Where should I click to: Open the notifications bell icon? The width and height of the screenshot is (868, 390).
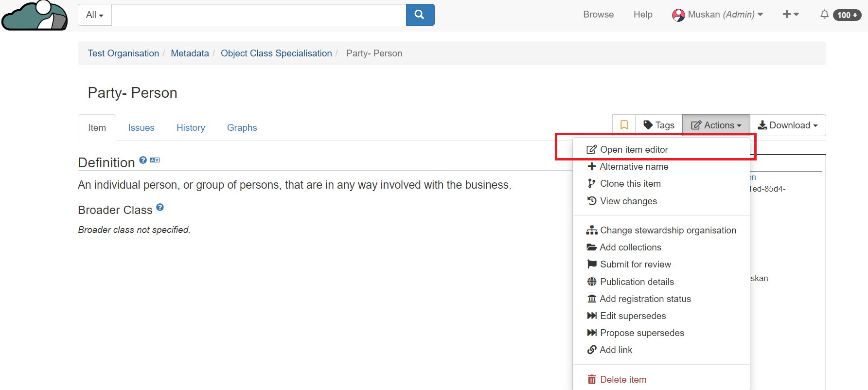[x=824, y=15]
